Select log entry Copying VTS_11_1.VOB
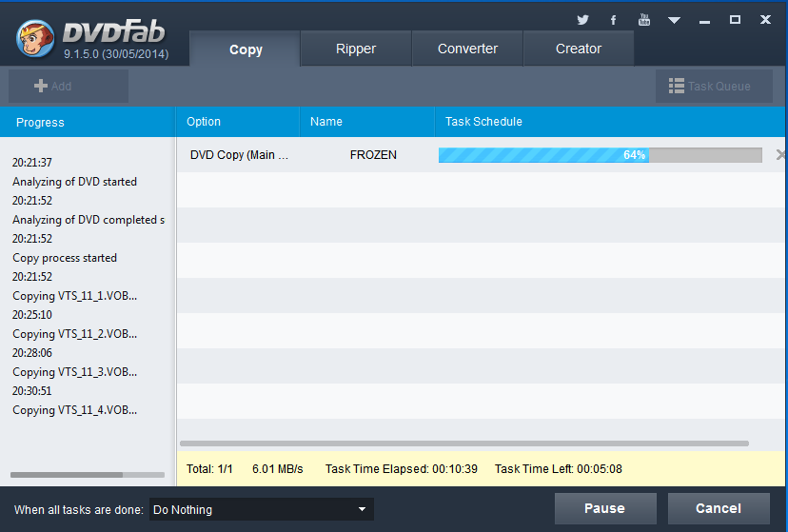Screen dimensions: 788x532 coord(74,296)
